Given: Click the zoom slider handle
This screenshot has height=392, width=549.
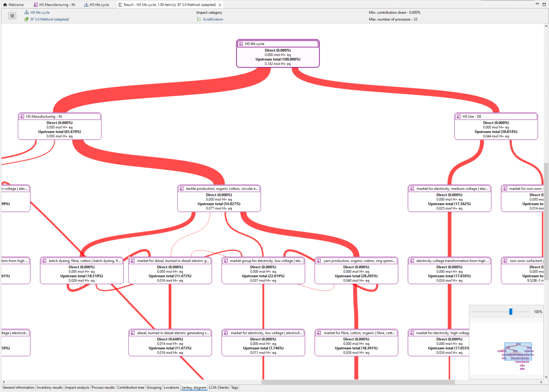Looking at the screenshot, I should point(511,312).
